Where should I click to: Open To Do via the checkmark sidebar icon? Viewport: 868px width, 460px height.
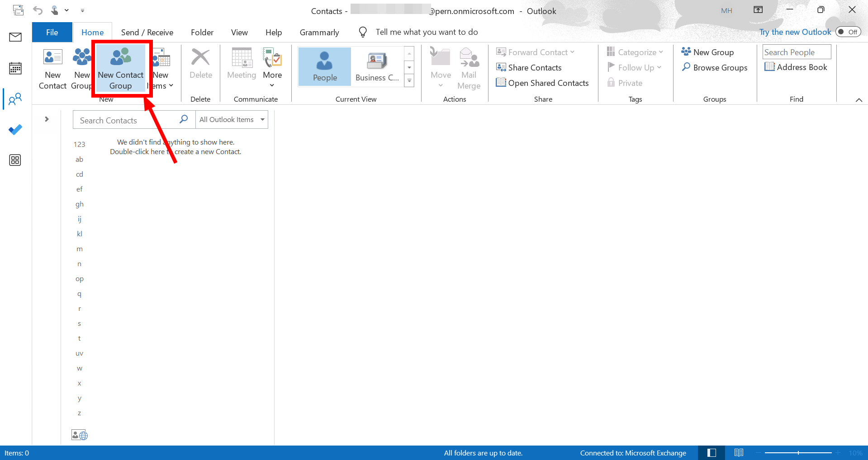[15, 130]
